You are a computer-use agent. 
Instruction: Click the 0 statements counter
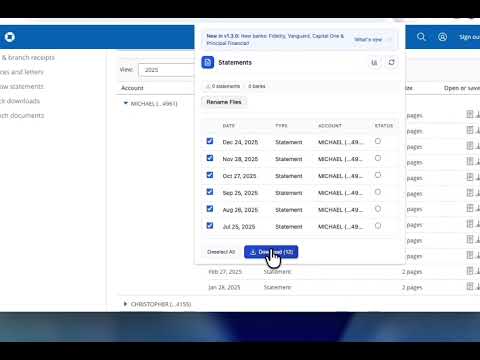coord(223,86)
